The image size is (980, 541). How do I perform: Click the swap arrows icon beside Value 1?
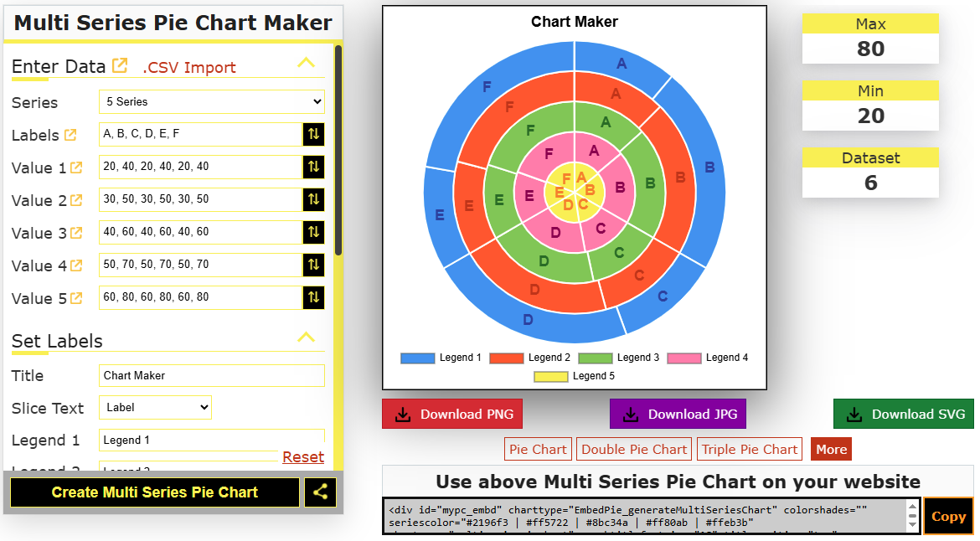313,167
